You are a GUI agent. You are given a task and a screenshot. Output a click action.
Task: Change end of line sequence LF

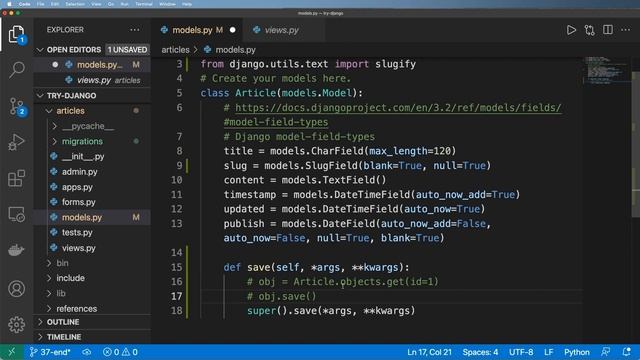pos(549,352)
